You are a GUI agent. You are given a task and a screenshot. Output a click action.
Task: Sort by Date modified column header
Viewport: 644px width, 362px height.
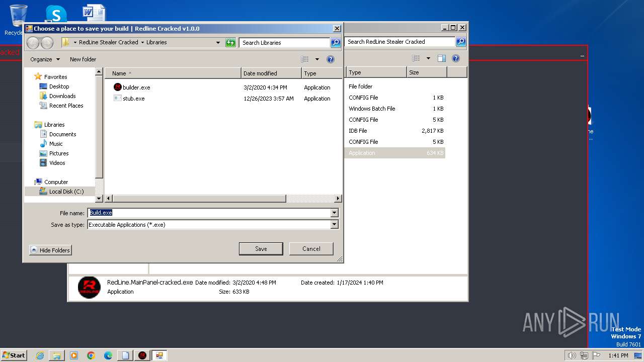(x=271, y=73)
